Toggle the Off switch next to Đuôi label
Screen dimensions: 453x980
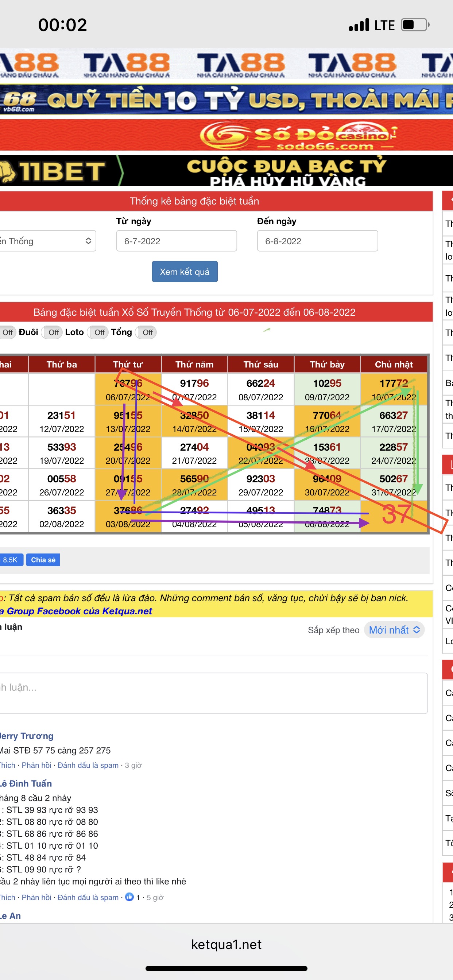(52, 332)
